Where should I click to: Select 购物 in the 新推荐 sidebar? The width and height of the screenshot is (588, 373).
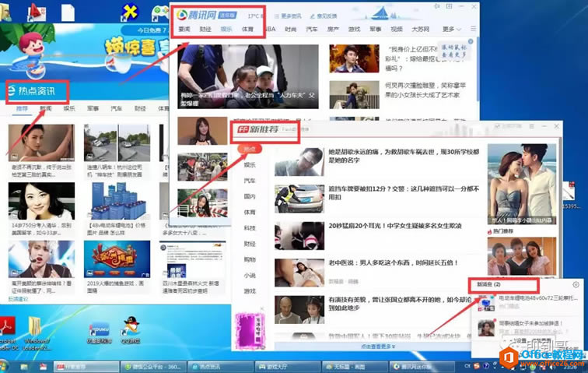click(250, 259)
